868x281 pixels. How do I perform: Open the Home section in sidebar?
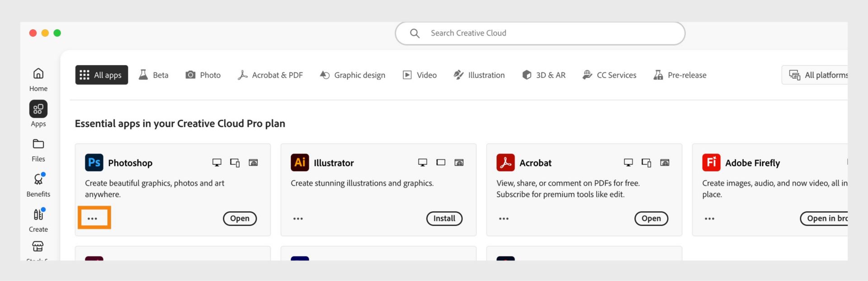[x=38, y=79]
